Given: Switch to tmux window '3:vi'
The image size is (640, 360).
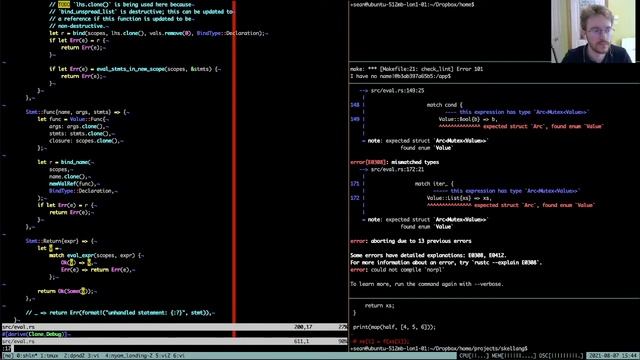Looking at the screenshot, I should tap(93, 356).
